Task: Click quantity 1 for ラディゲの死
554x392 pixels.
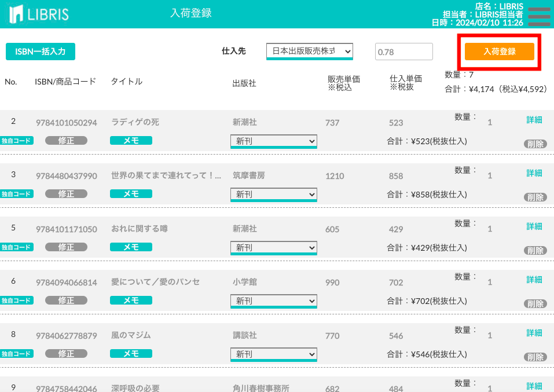Action: click(490, 122)
